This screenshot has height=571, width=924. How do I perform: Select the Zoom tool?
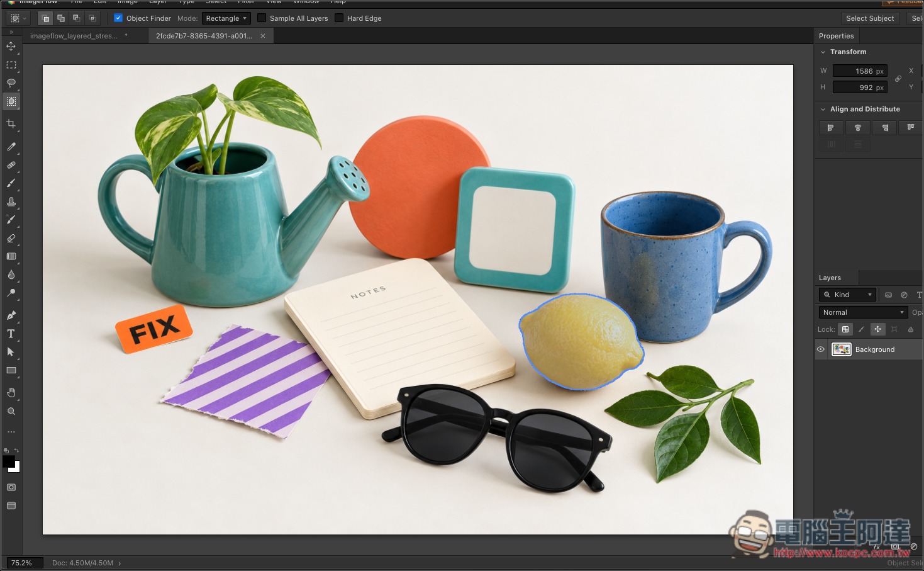point(11,411)
